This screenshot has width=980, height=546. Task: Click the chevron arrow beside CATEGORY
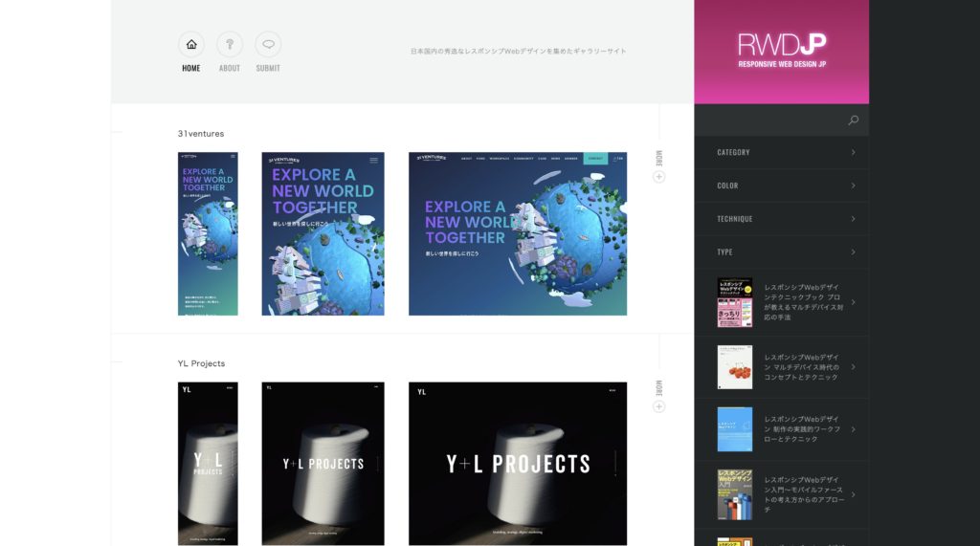coord(853,152)
